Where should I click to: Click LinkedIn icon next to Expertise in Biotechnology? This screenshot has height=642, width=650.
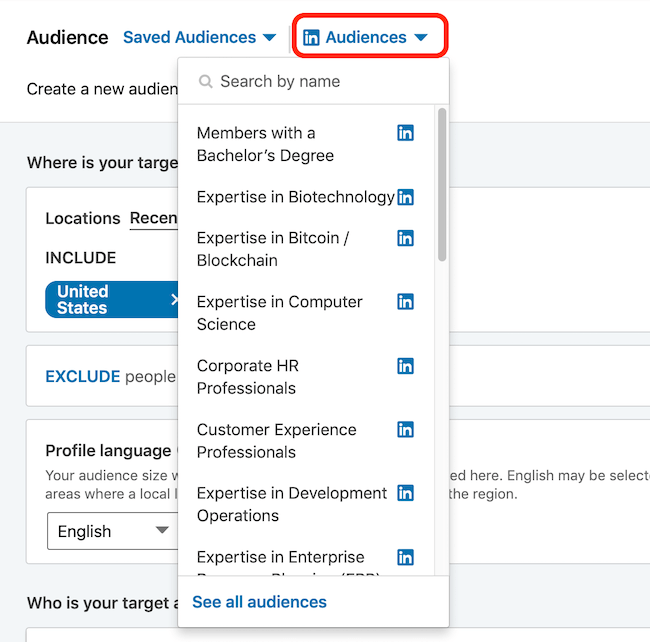(405, 197)
